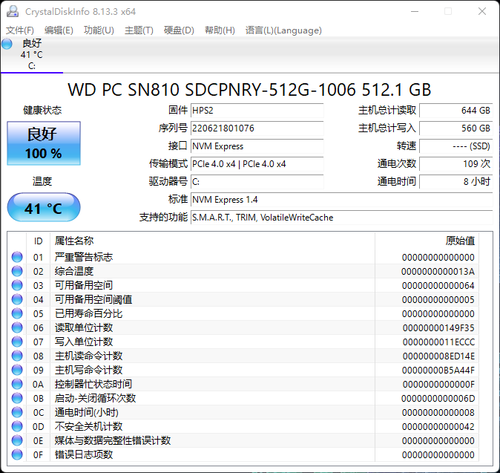The width and height of the screenshot is (500, 473).
Task: Click power on hours value 8 小时
Action: tap(456, 182)
